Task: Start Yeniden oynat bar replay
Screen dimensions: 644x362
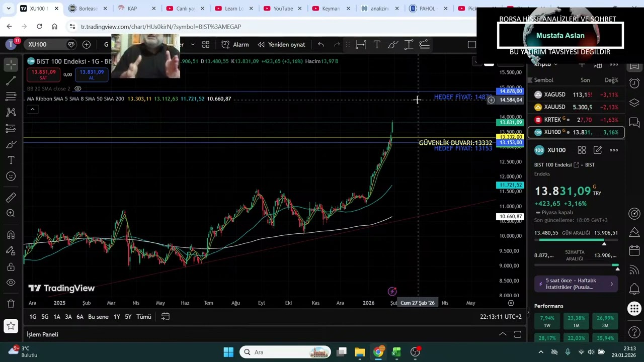Action: pyautogui.click(x=281, y=45)
